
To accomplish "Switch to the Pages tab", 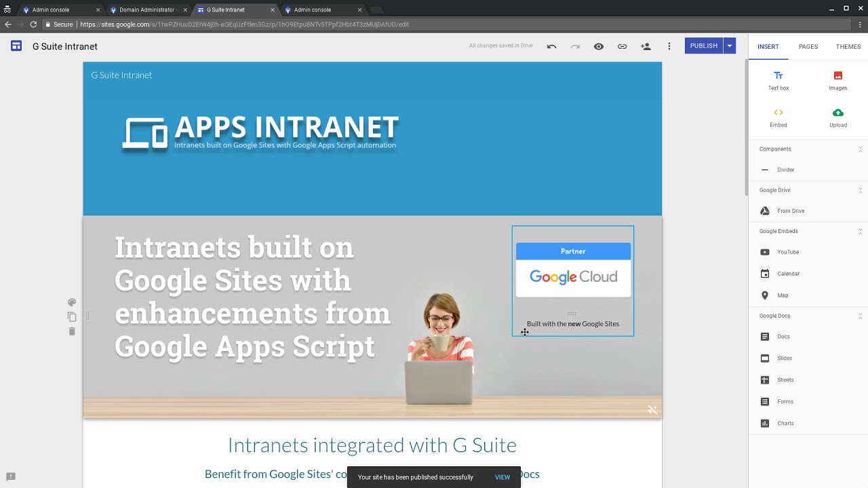I will coord(808,47).
